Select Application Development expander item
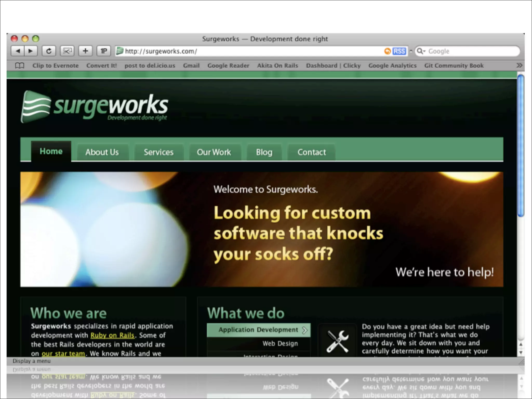Viewport: 532px width, 399px height. tap(258, 330)
